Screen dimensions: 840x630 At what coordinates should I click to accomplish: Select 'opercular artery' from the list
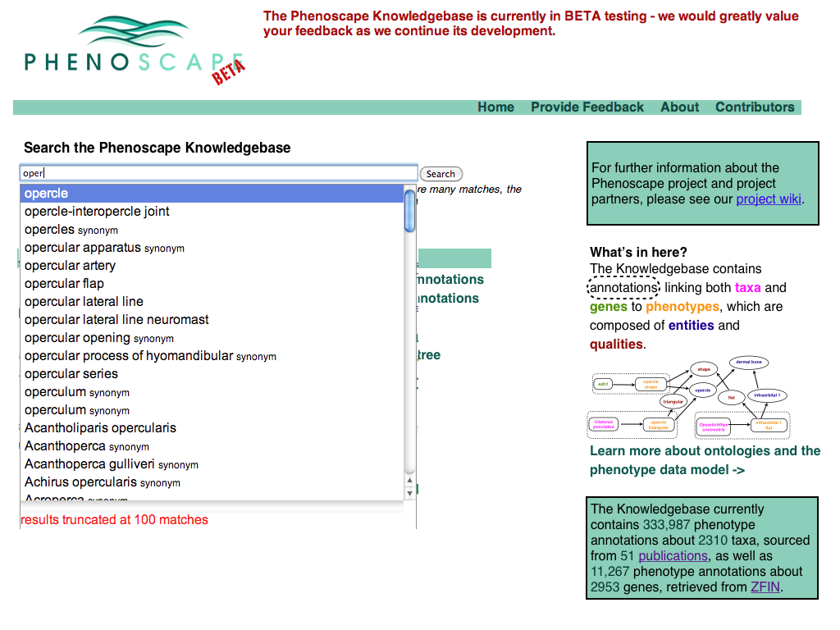[212, 266]
